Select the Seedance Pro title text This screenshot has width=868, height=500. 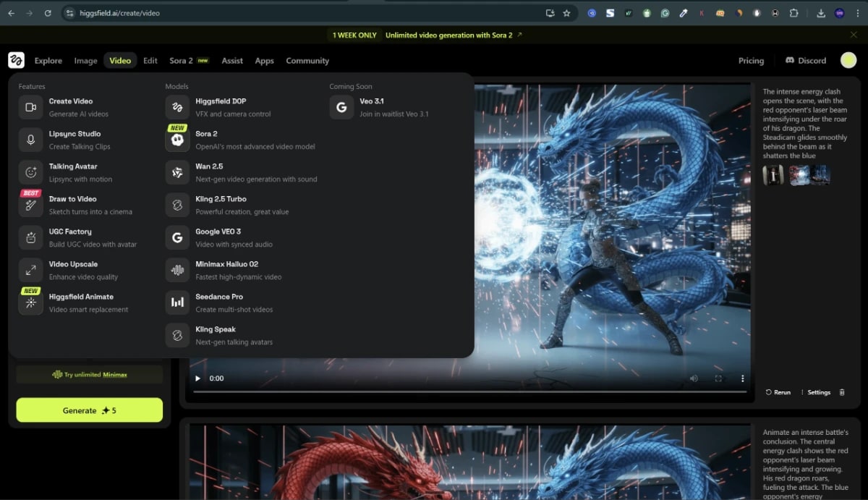pos(219,297)
